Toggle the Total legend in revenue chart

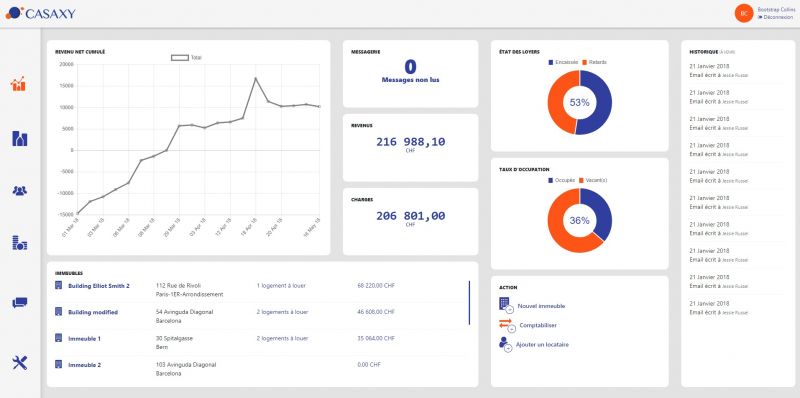(x=186, y=58)
